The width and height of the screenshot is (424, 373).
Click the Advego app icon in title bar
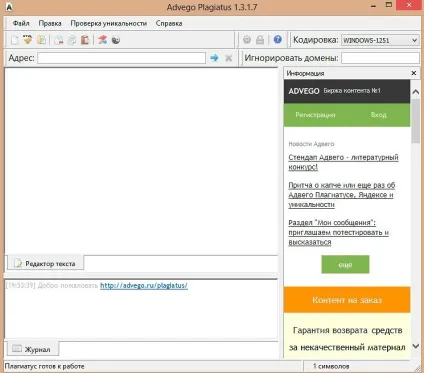[9, 7]
